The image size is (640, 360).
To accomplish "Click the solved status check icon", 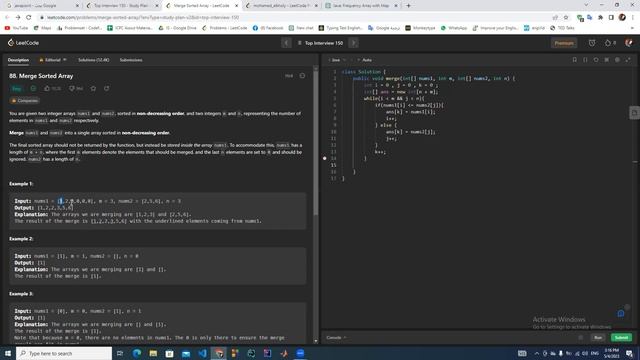I will click(x=33, y=89).
